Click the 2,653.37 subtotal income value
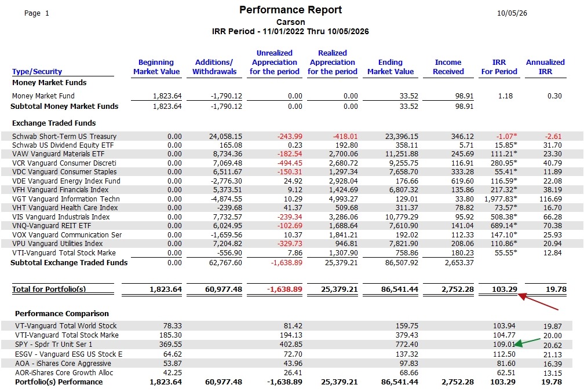Screen dimensions: 584x392 tap(459, 262)
